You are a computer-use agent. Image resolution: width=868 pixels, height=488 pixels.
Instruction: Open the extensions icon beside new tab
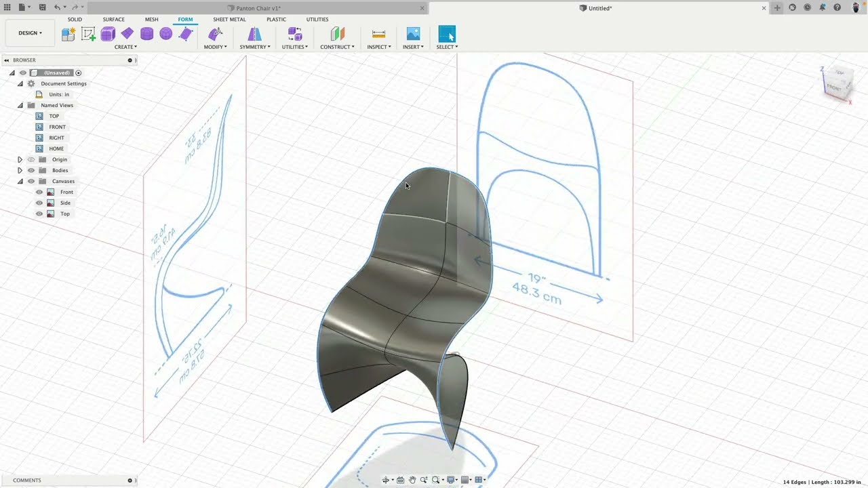(792, 7)
